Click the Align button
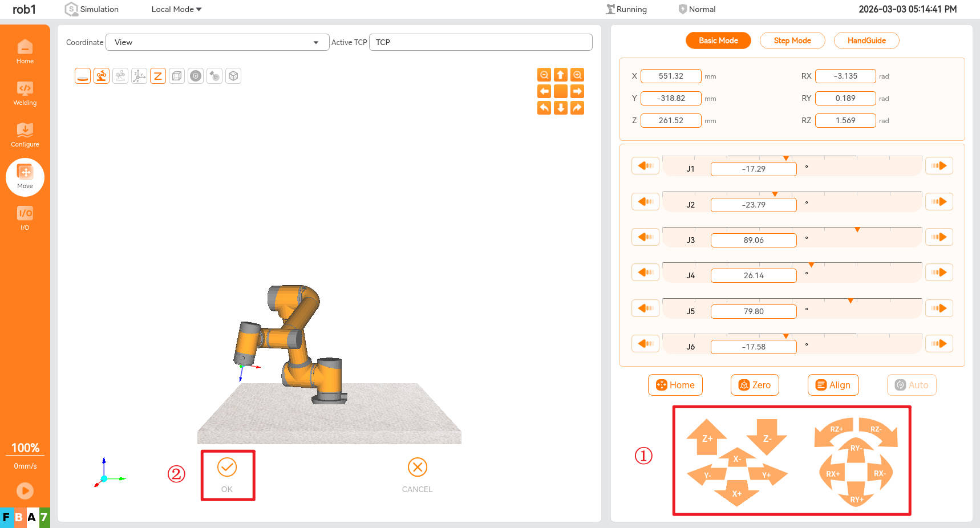Viewport: 980px width, 528px height. (x=833, y=385)
